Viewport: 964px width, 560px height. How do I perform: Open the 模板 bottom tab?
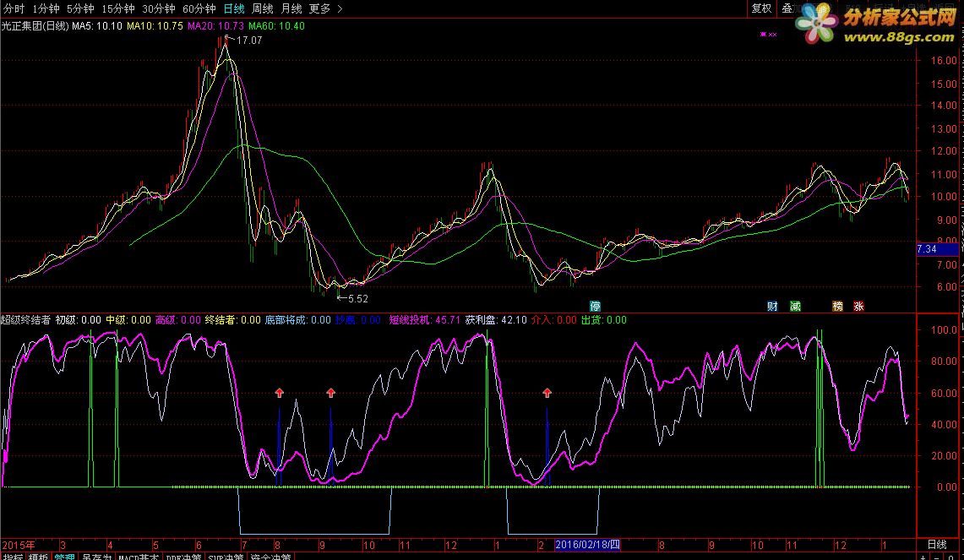pos(38,557)
